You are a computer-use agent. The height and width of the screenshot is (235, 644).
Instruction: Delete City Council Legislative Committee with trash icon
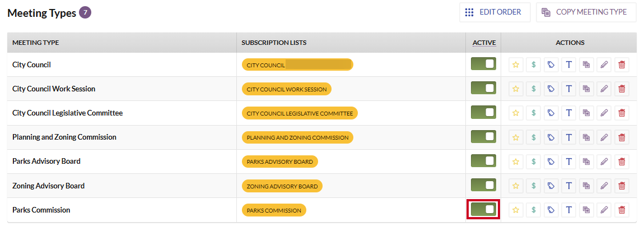[x=622, y=113]
